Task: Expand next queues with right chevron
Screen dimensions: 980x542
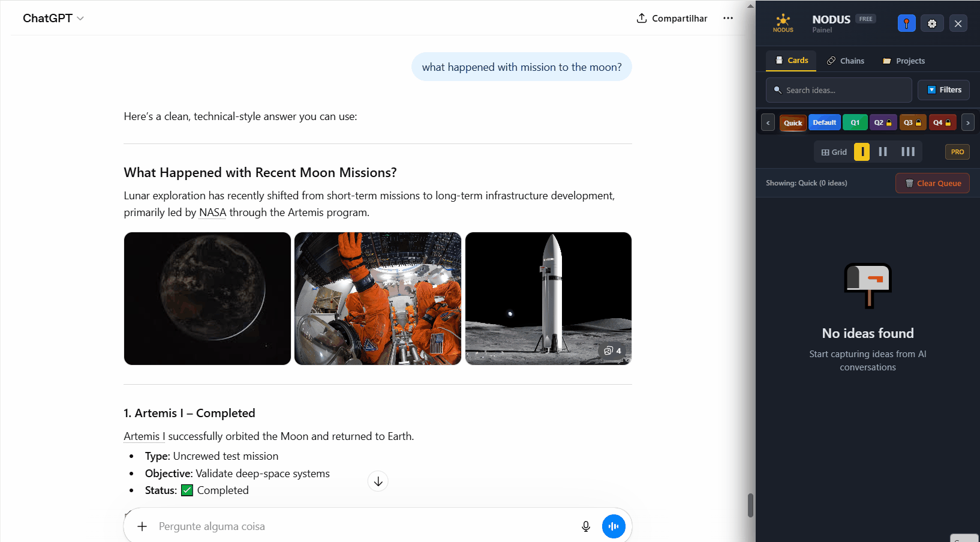Action: pyautogui.click(x=967, y=122)
